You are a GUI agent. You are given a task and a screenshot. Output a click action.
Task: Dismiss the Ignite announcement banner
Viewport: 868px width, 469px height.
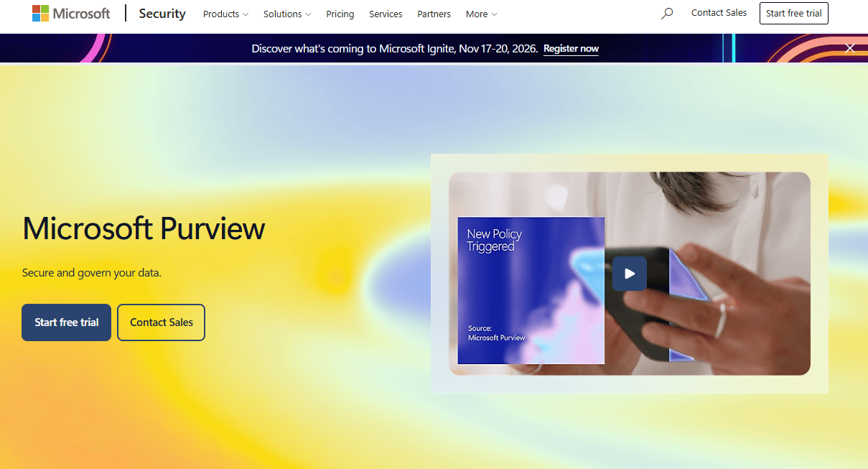tap(850, 48)
